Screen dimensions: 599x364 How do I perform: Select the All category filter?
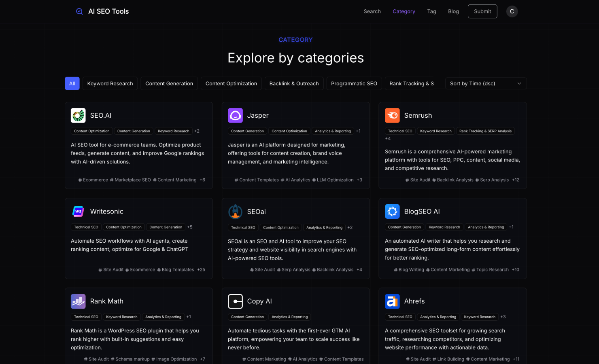72,83
